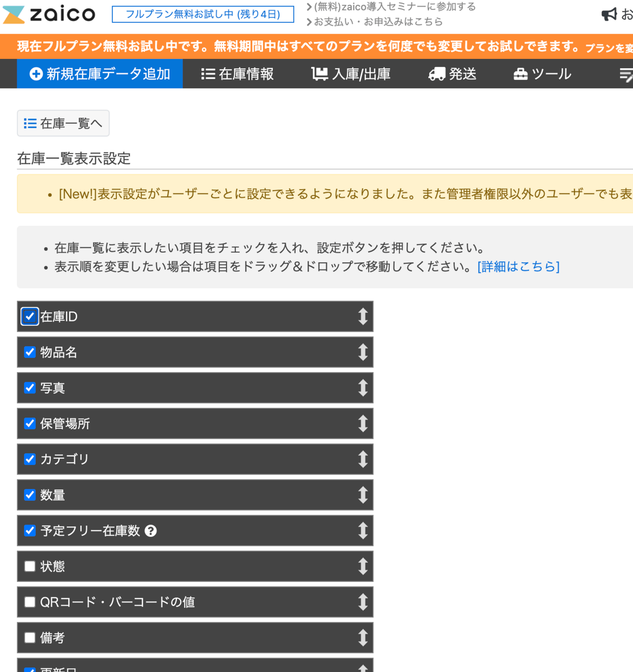Click help icon next to 予定フリー在庫数
Image resolution: width=633 pixels, height=672 pixels.
click(151, 530)
